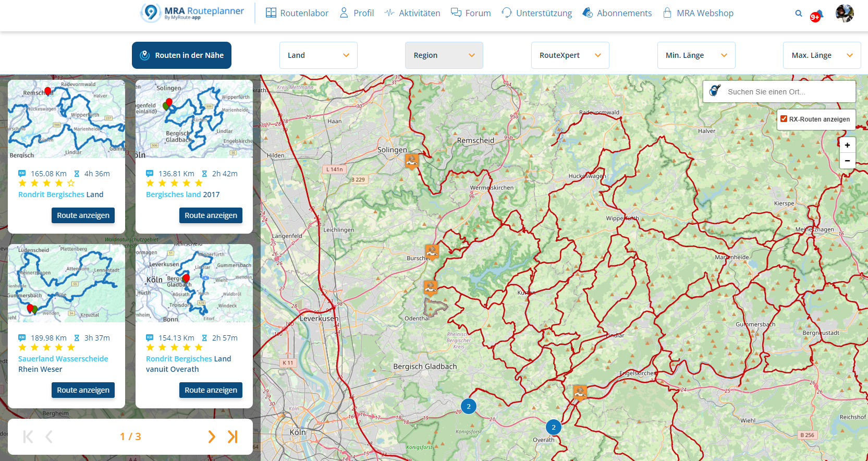Open the 154.13 Km route map thumbnail
This screenshot has height=461, width=868.
(x=194, y=283)
